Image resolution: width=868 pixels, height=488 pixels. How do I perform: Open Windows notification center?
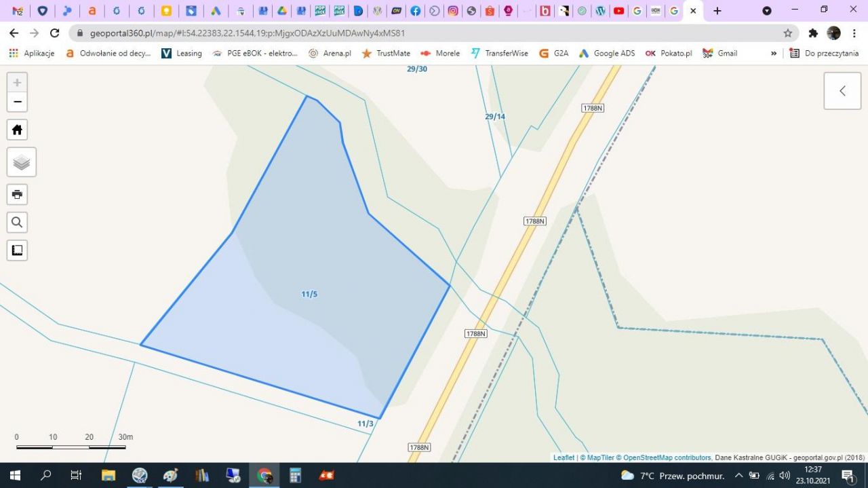tap(848, 476)
